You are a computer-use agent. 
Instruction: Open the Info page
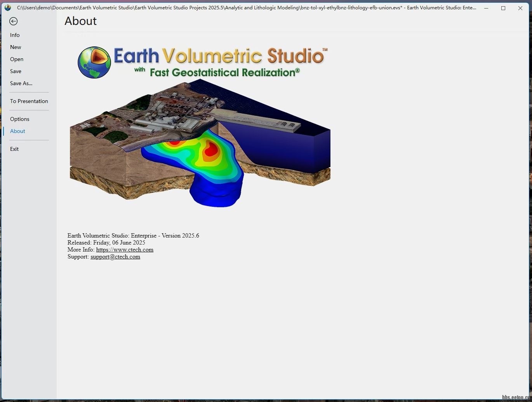pos(15,35)
